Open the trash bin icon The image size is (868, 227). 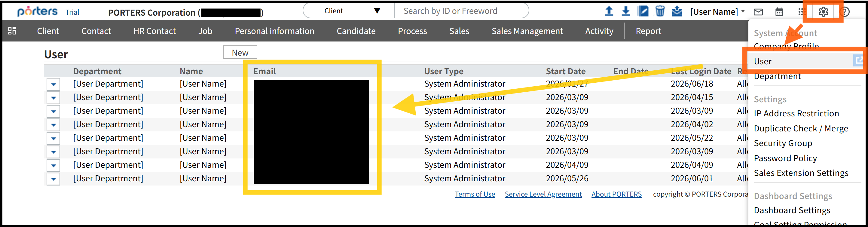click(660, 11)
